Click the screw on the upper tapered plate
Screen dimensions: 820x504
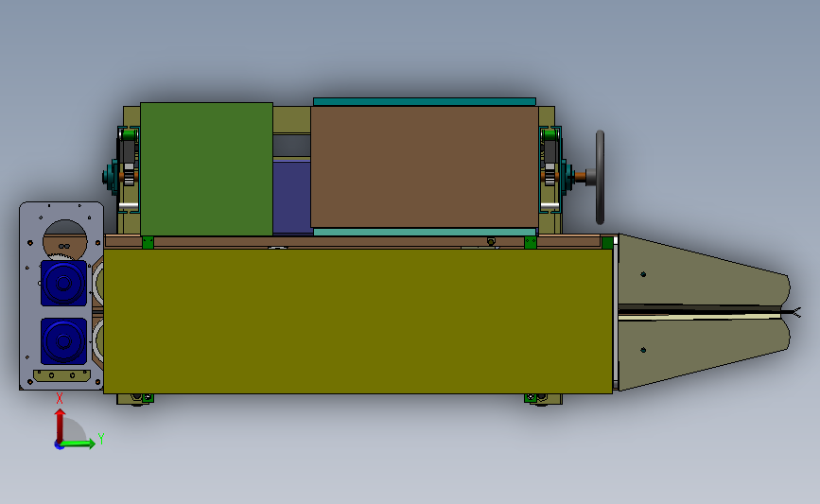point(643,274)
